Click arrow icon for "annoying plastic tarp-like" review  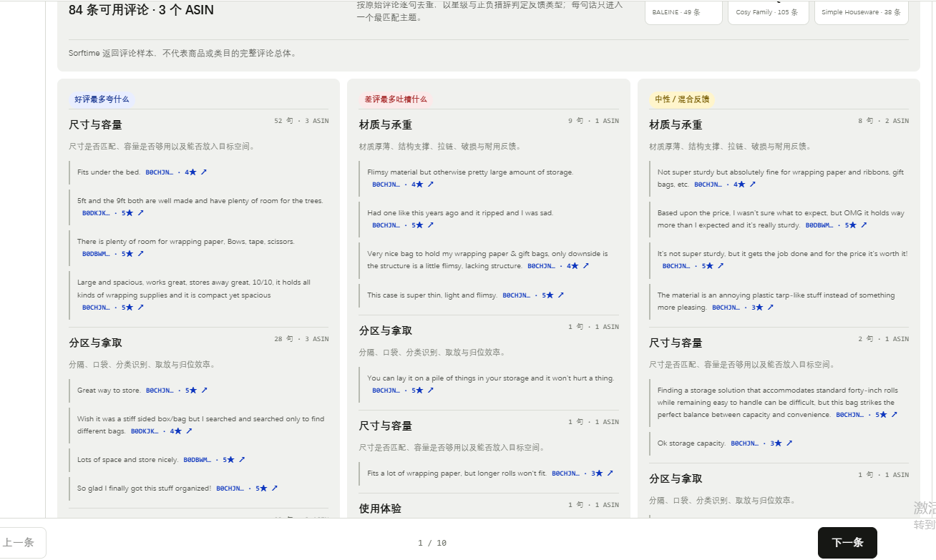pyautogui.click(x=770, y=308)
